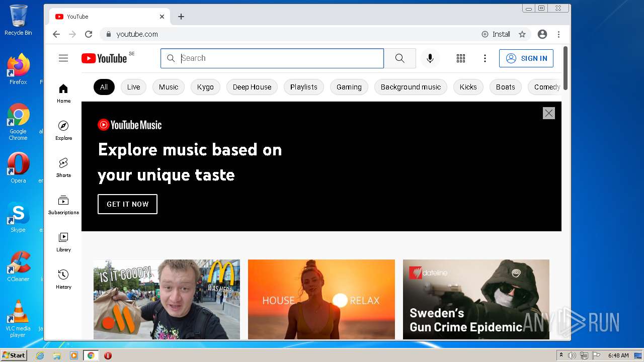Open Library in sidebar
This screenshot has width=644, height=362.
click(x=63, y=242)
